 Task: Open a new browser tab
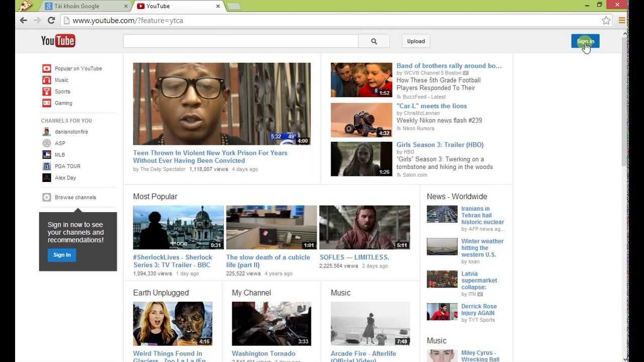click(233, 7)
